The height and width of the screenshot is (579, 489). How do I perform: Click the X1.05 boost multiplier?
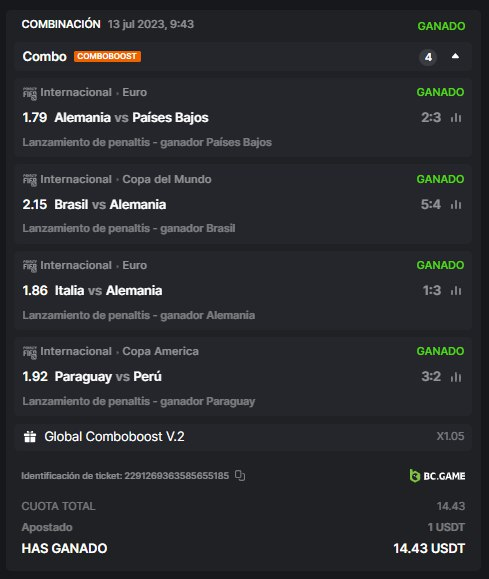coord(450,436)
